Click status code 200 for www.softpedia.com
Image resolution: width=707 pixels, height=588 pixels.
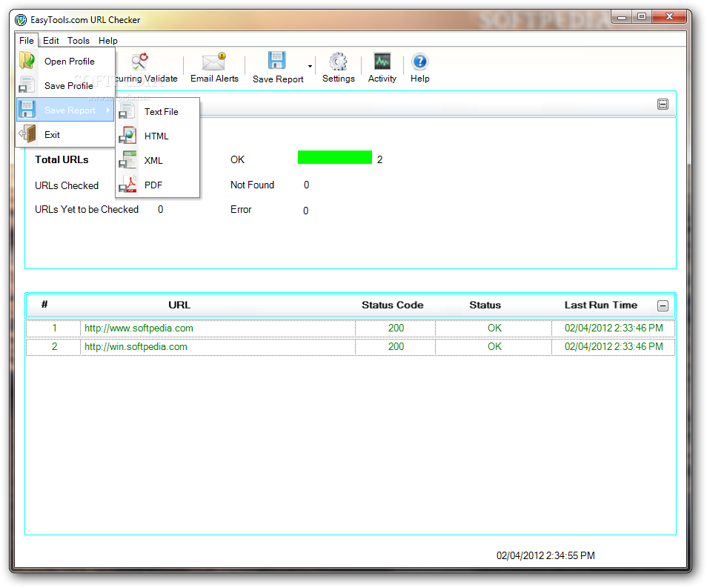pyautogui.click(x=396, y=328)
